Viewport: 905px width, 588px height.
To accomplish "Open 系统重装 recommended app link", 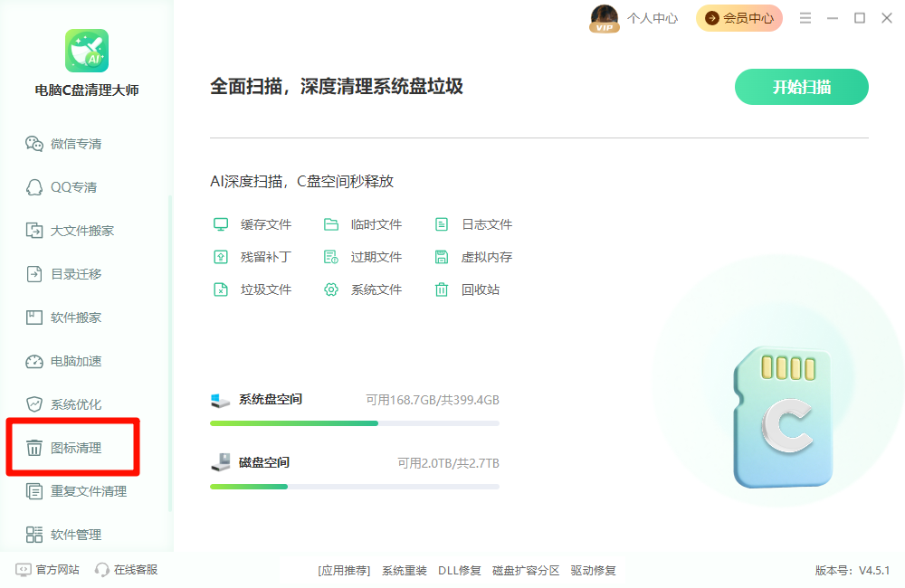I will 404,571.
